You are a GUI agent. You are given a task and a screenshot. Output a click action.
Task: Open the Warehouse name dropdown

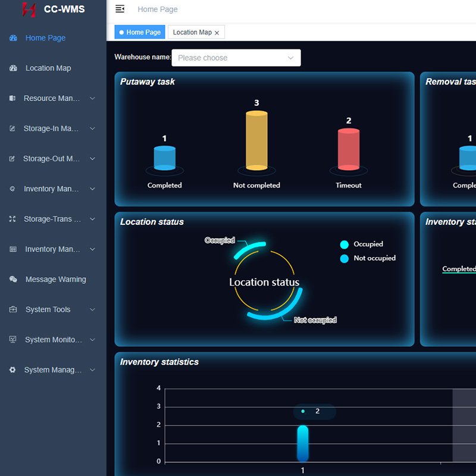pyautogui.click(x=236, y=58)
